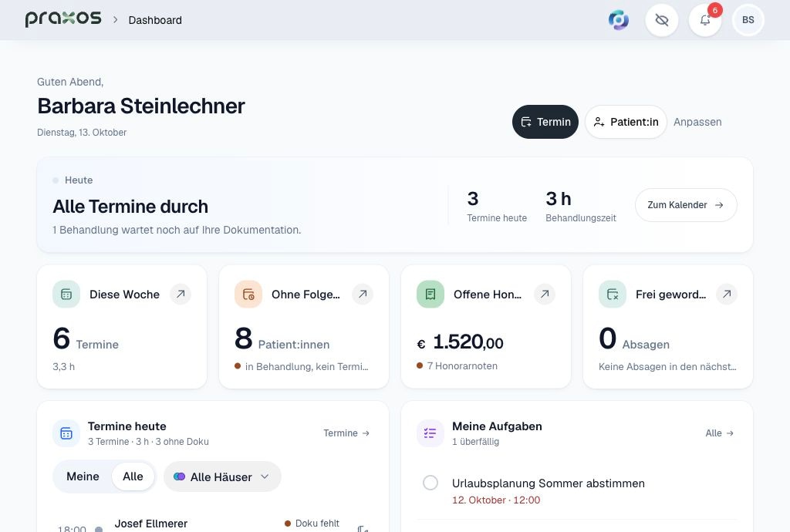The image size is (790, 532).
Task: Click the Ohne Folge calendar-clock icon
Action: tap(248, 294)
